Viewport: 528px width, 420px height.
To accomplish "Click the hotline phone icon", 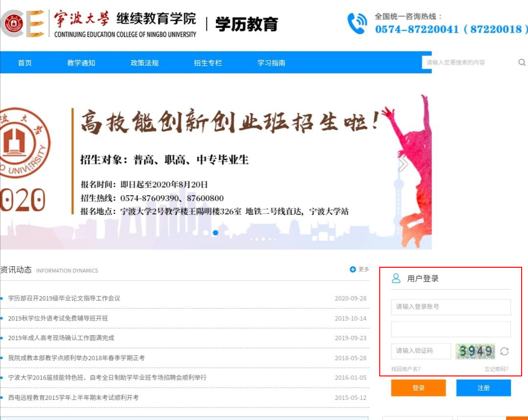I will pyautogui.click(x=357, y=23).
